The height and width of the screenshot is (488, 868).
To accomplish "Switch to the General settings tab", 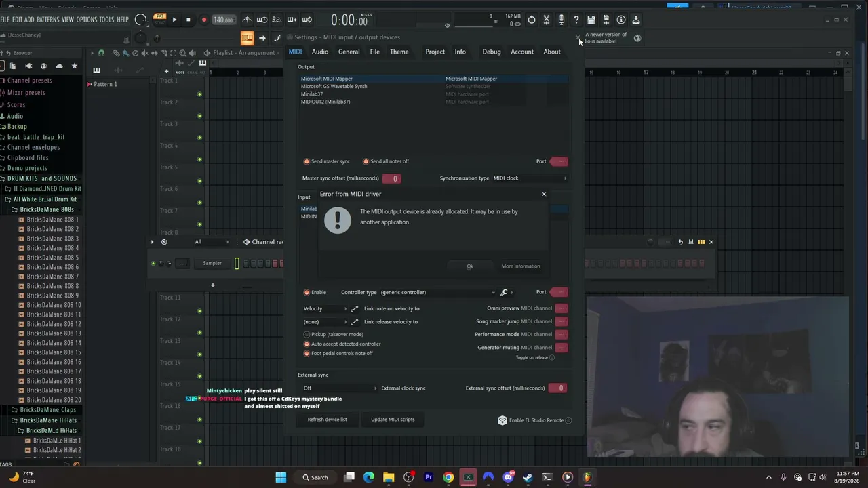I will [349, 52].
